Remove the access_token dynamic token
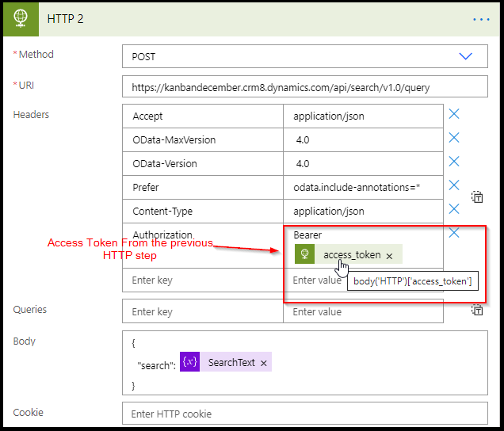 (x=389, y=256)
